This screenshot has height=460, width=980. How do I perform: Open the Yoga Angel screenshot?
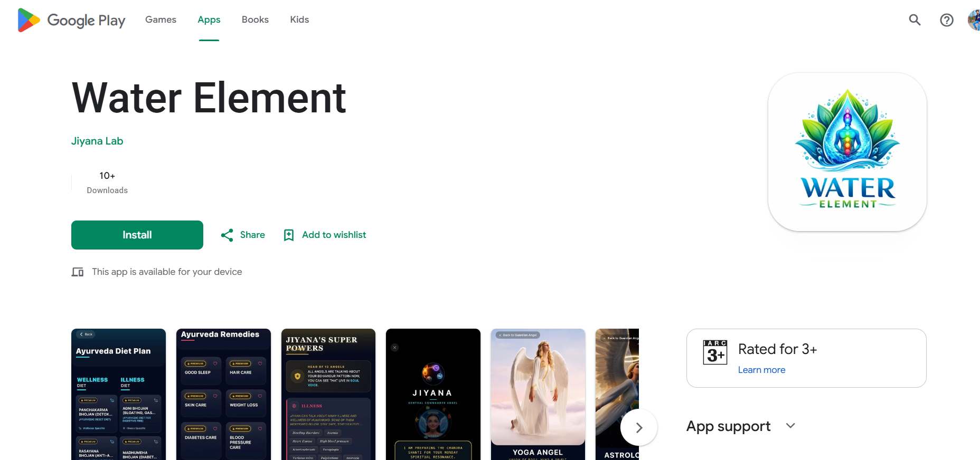[538, 395]
